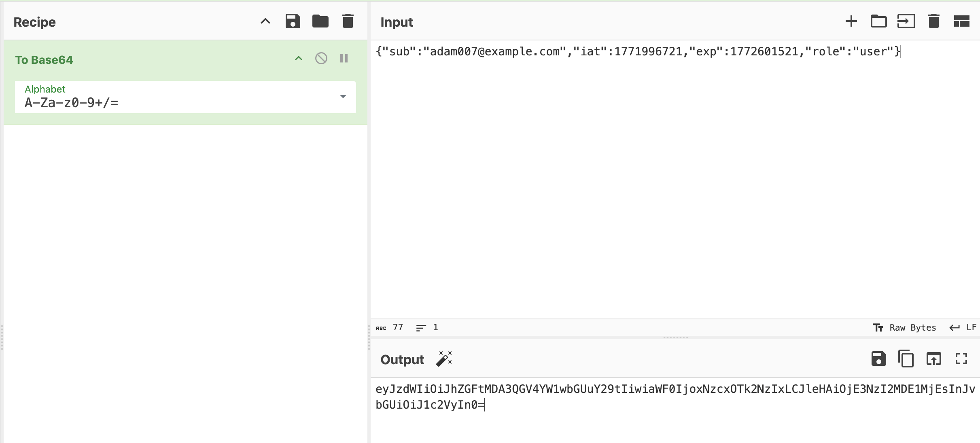Open the Alphabet dropdown
Viewport: 980px width, 443px height.
(343, 97)
